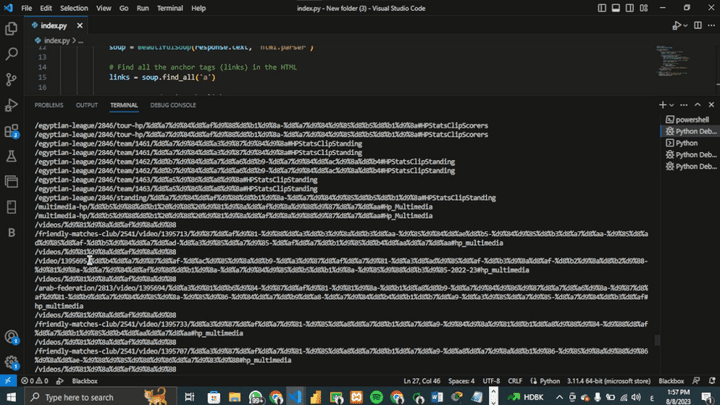
Task: Open the Run menu
Action: coord(142,8)
